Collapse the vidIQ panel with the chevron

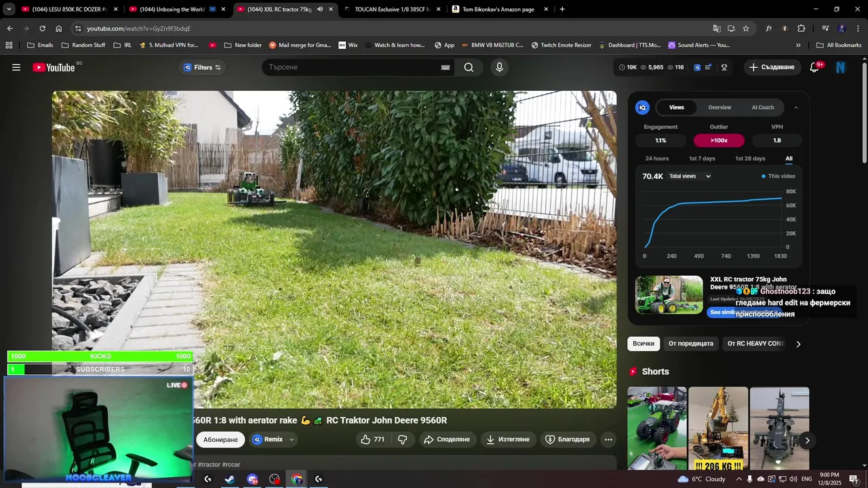[x=796, y=107]
